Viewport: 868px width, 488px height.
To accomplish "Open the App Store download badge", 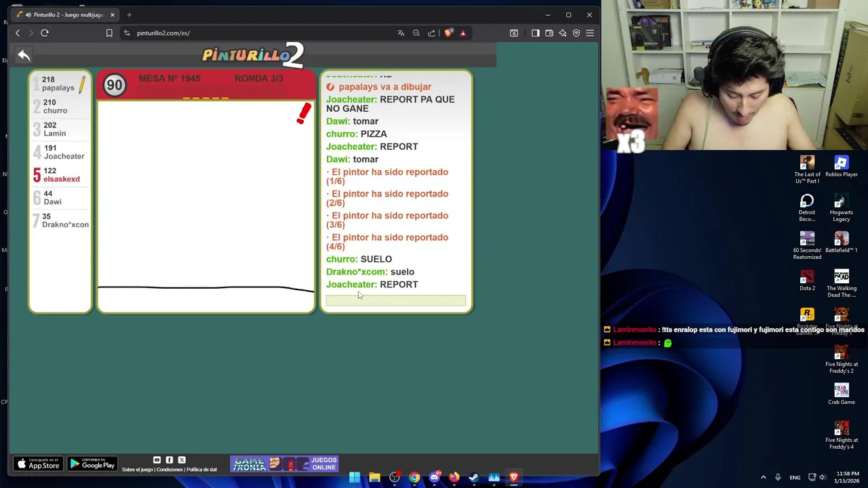I will [x=38, y=464].
